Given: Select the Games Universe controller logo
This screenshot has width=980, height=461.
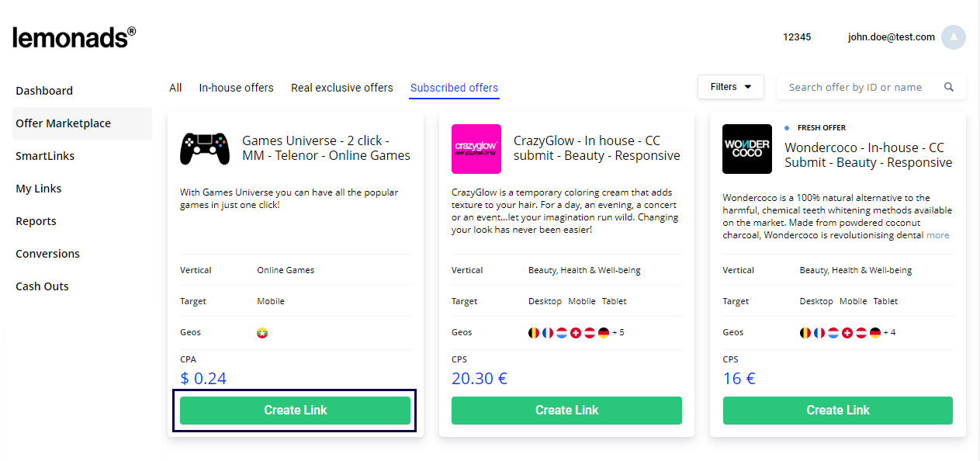Looking at the screenshot, I should point(205,149).
